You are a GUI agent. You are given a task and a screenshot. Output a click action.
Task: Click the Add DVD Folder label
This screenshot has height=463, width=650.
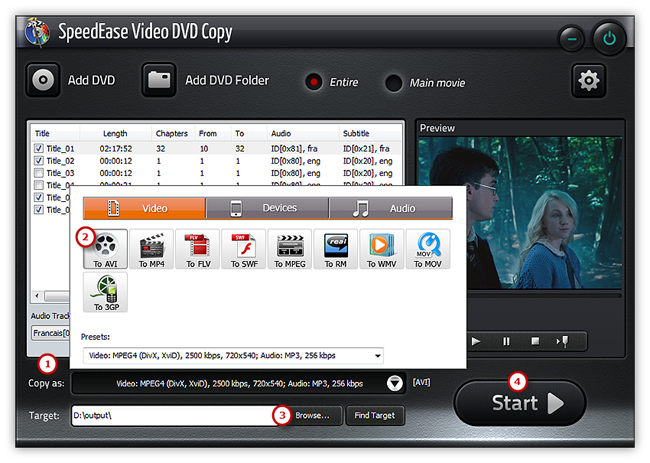227,80
